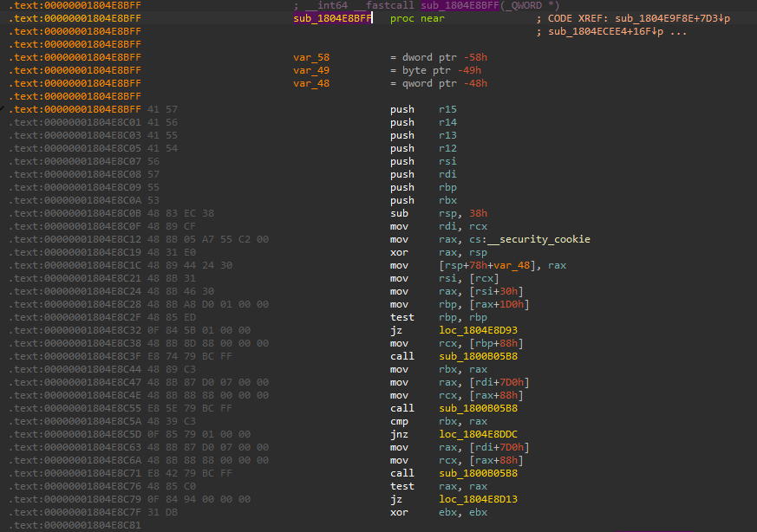
Task: Jump to label loc_1804E8D93
Action: click(x=478, y=330)
